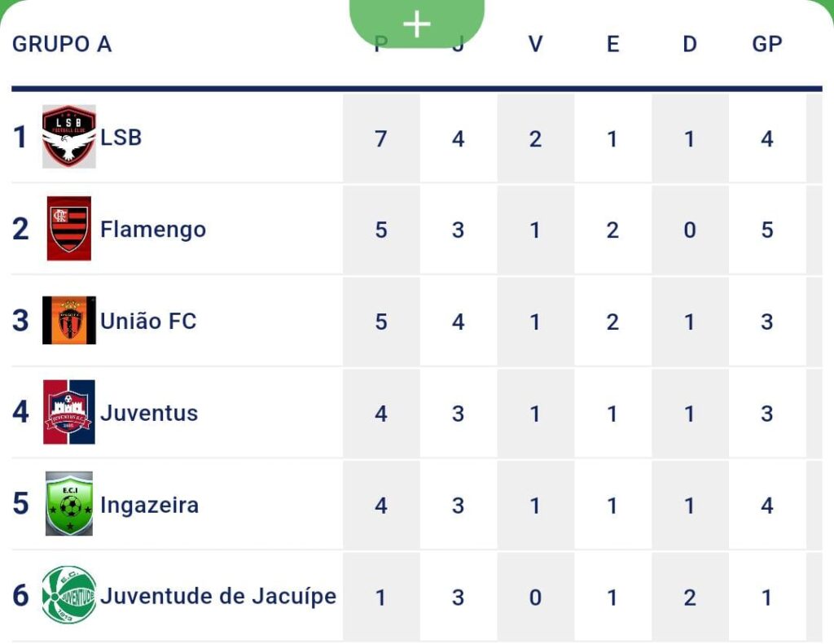Open the Flamengo team name link
Image resolution: width=834 pixels, height=644 pixels.
click(153, 230)
